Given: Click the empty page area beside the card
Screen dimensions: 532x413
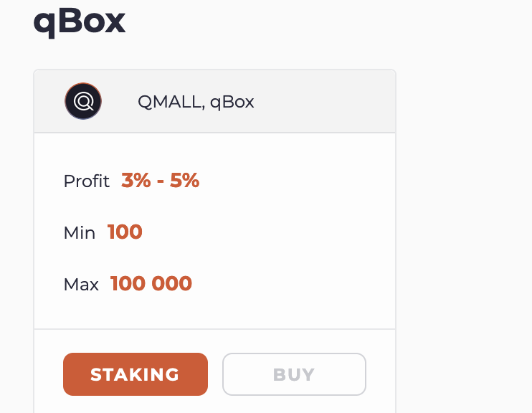Looking at the screenshot, I should (x=463, y=204).
